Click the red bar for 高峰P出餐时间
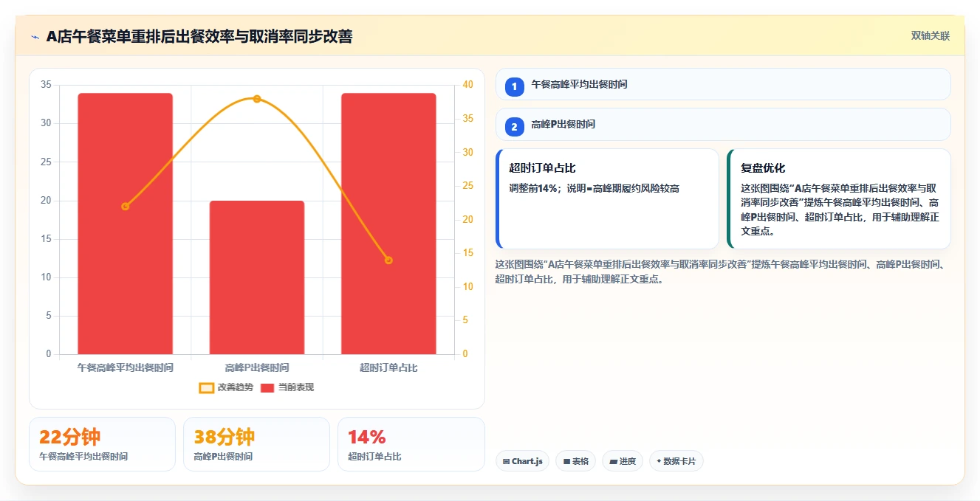This screenshot has height=501, width=980. click(257, 277)
